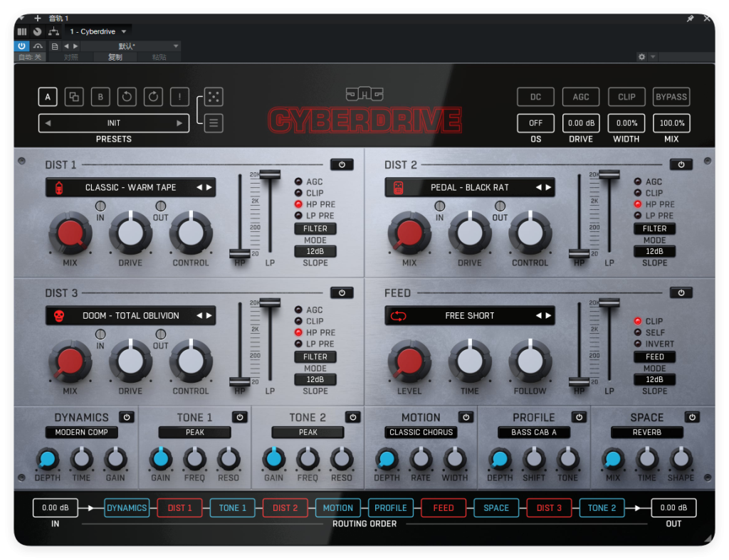Pin the plugin window

691,19
